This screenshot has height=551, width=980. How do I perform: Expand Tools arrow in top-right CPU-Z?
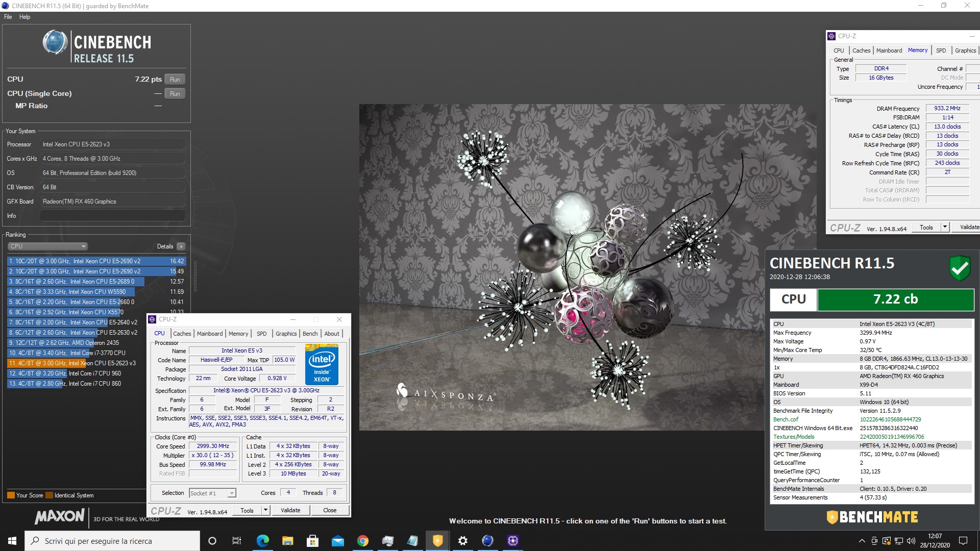(945, 228)
